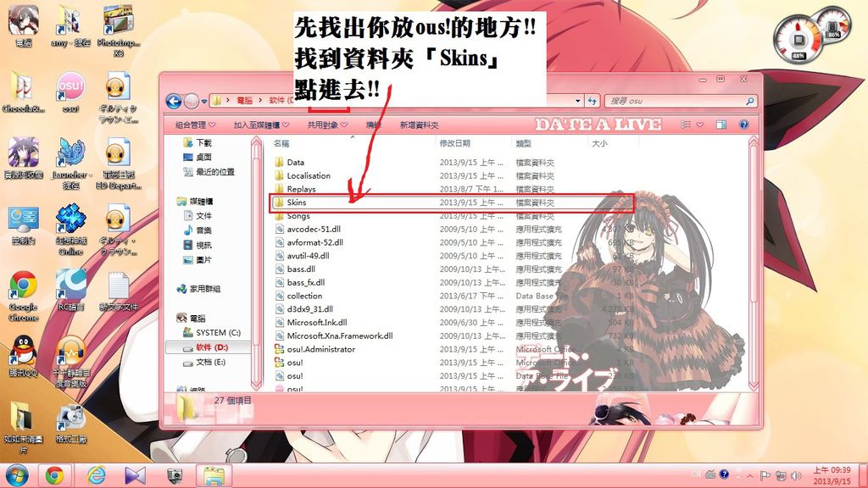Select the Google Chrome desktop icon
Viewport: 868px width, 488px height.
(x=23, y=296)
